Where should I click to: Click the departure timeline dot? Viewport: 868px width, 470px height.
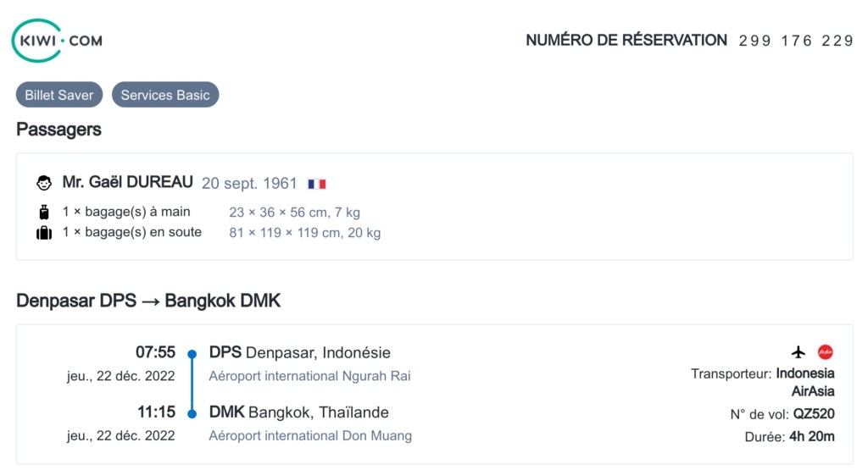pos(192,353)
